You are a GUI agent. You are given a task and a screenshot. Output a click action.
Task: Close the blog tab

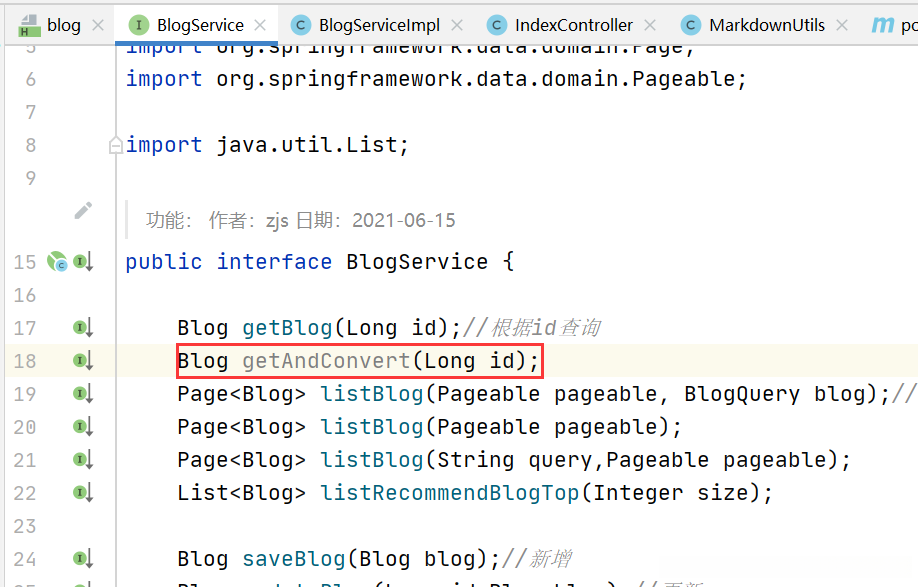[98, 25]
